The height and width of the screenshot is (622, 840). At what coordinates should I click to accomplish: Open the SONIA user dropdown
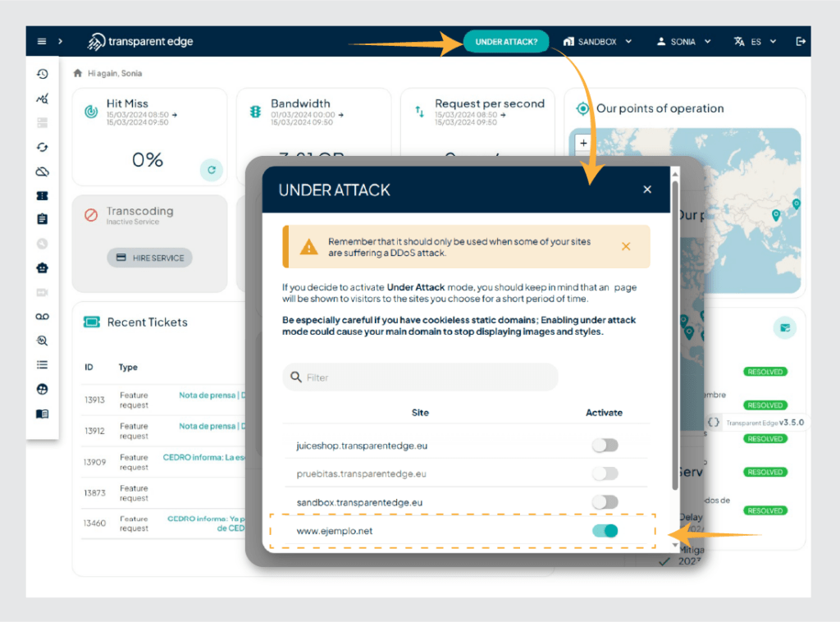[683, 42]
